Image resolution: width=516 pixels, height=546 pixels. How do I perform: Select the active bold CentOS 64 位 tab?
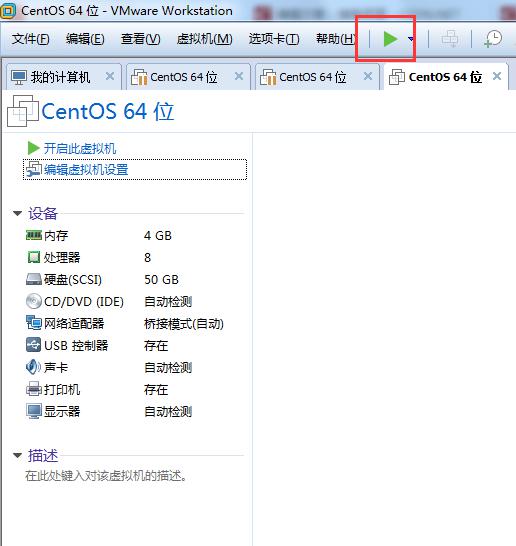pos(445,77)
